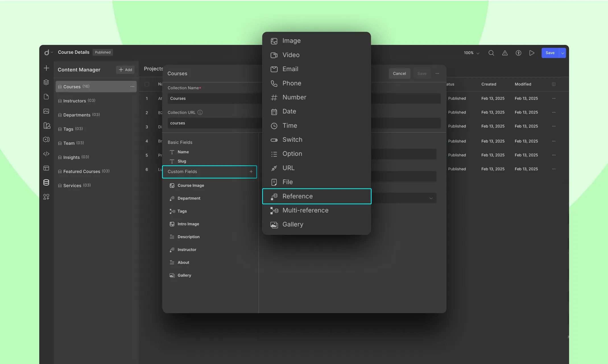Viewport: 608px width, 364px height.
Task: Click the plus to add a Custom Field
Action: click(x=251, y=172)
